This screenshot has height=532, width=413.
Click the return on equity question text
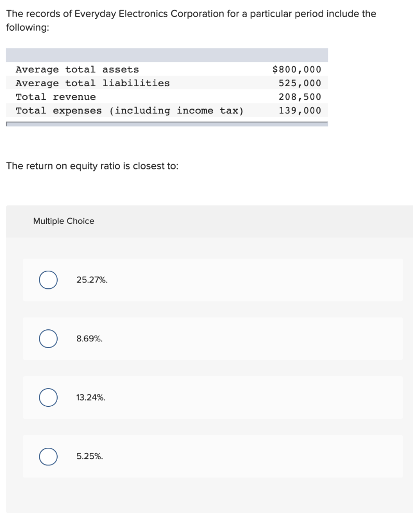point(92,166)
